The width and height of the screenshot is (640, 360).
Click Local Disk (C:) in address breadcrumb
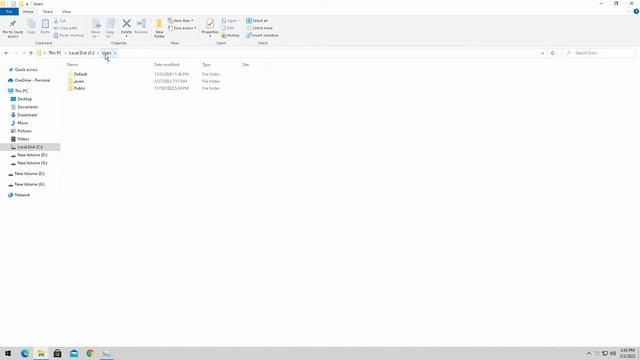[x=81, y=53]
